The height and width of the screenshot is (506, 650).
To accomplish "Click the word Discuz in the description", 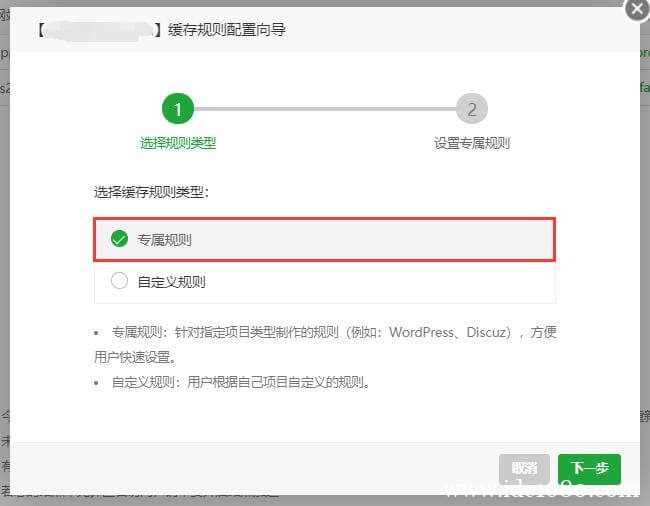I will (x=491, y=332).
